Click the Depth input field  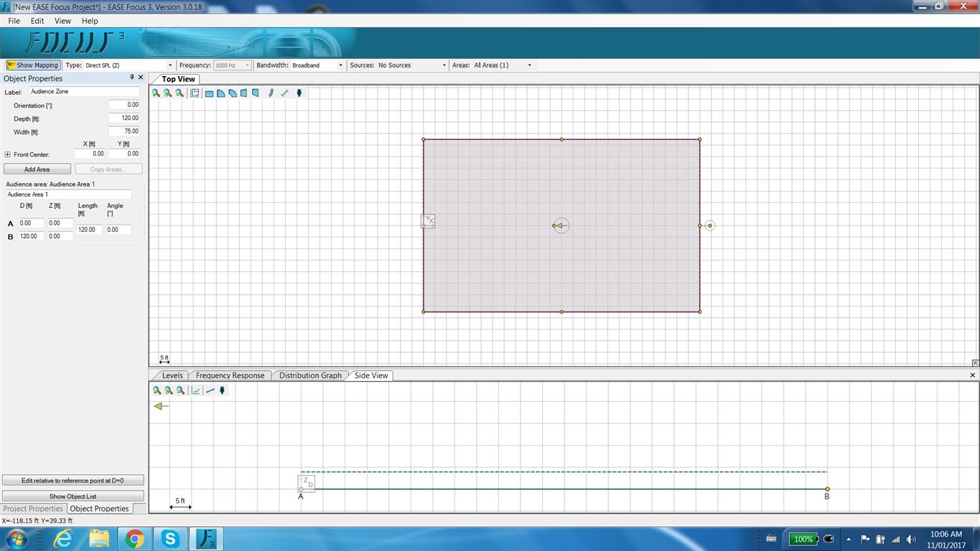[x=124, y=118]
